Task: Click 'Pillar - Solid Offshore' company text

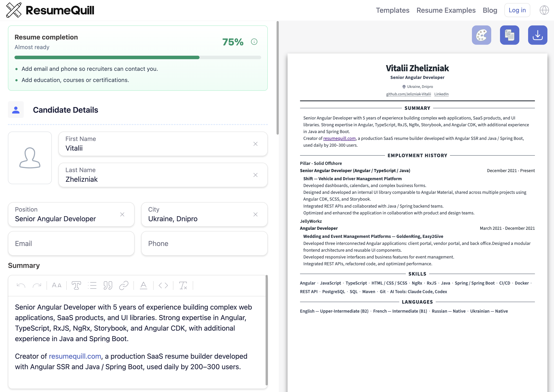Action: (x=321, y=163)
